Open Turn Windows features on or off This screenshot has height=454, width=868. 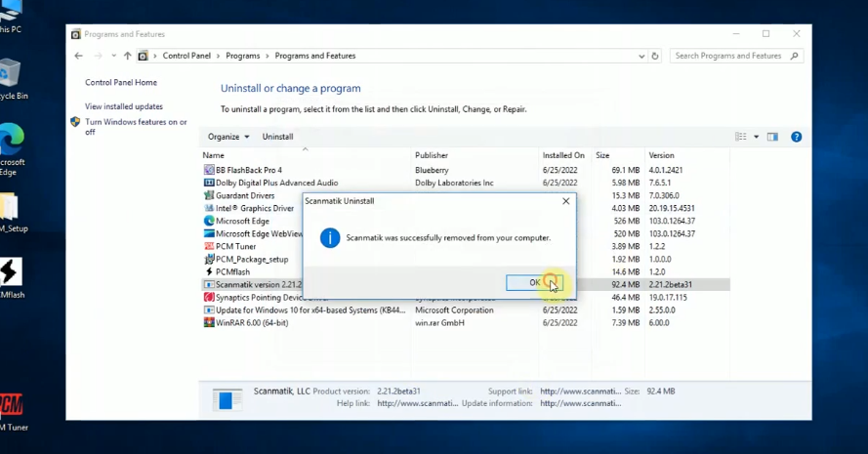pyautogui.click(x=136, y=127)
